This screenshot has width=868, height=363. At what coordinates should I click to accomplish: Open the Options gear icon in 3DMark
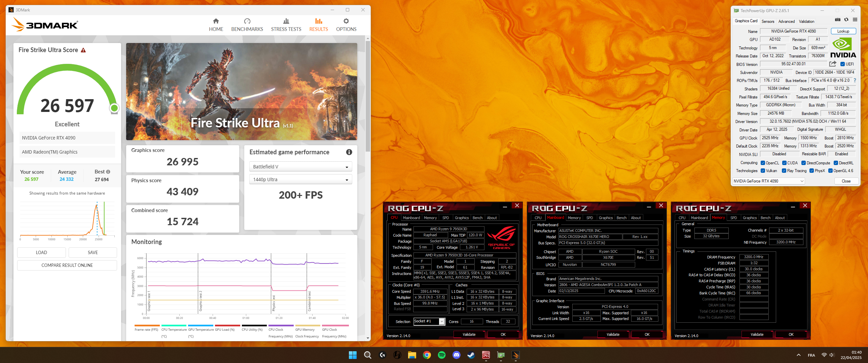click(346, 21)
